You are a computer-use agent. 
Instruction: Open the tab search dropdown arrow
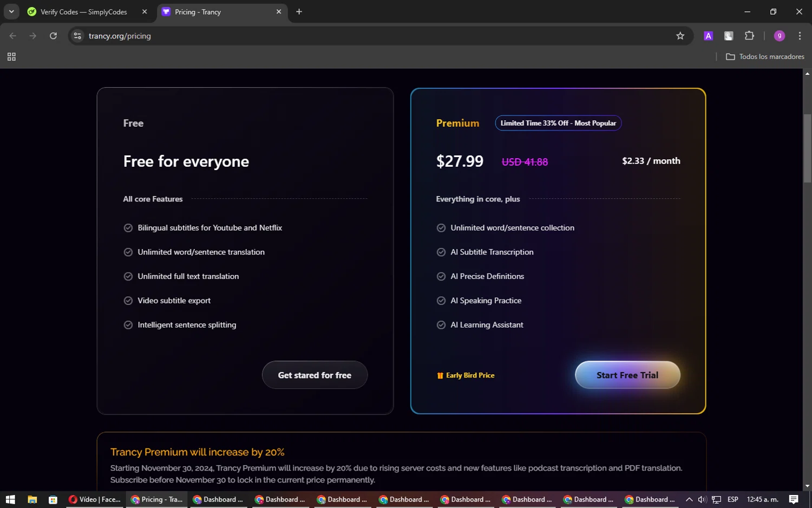click(11, 11)
